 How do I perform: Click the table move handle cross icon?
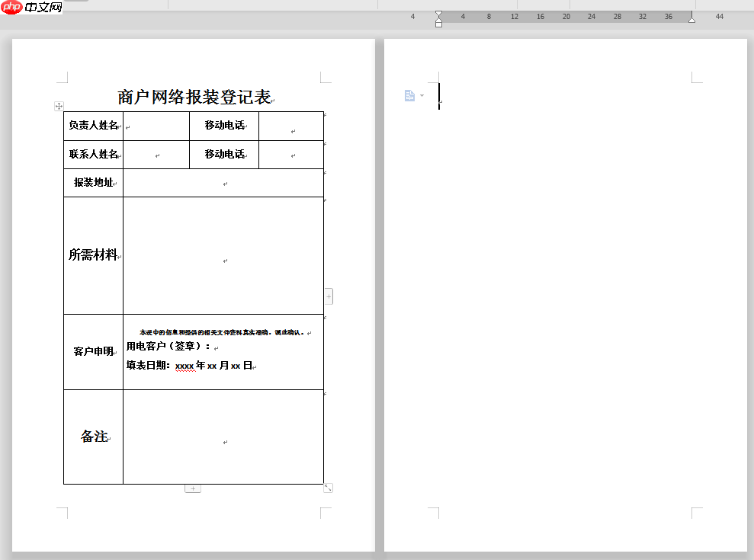point(58,104)
